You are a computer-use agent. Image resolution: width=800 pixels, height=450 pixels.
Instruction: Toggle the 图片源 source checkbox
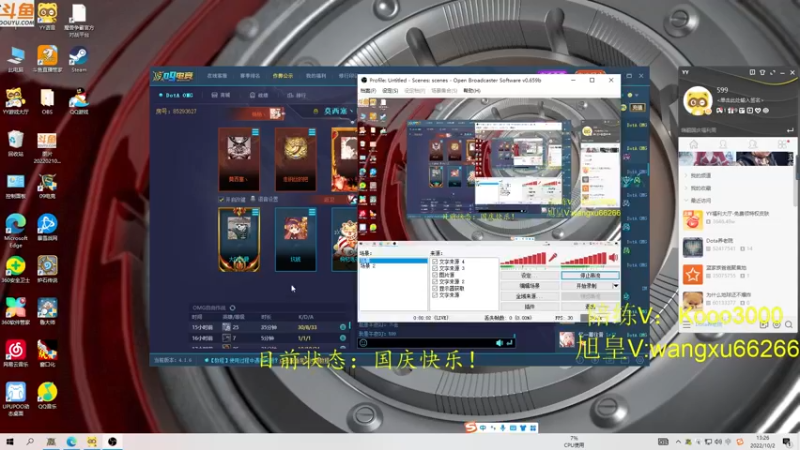click(x=435, y=274)
